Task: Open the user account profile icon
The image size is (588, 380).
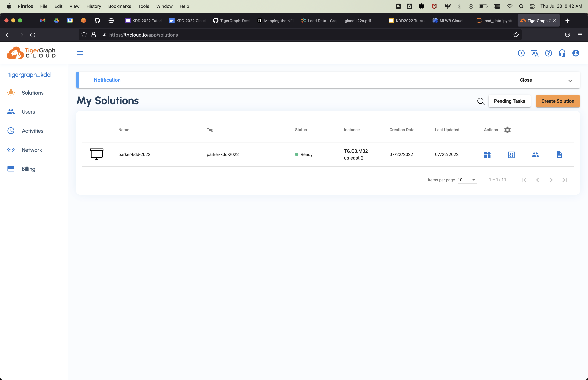Action: tap(575, 53)
